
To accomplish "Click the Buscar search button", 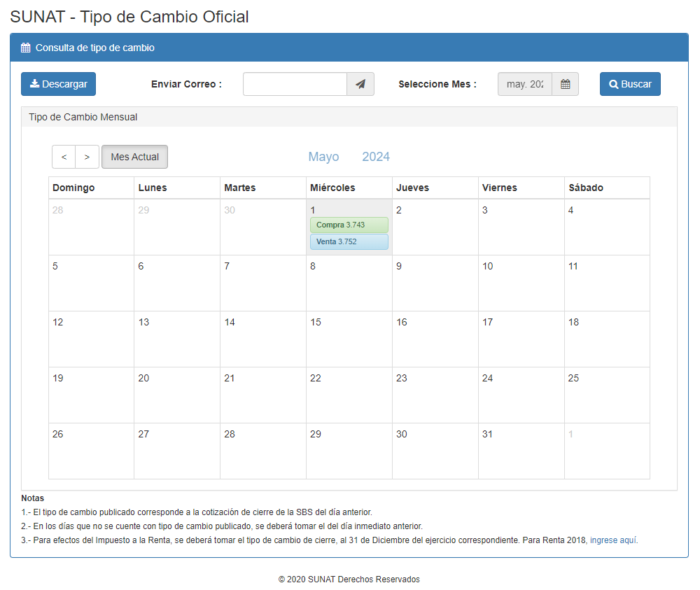I will (630, 84).
